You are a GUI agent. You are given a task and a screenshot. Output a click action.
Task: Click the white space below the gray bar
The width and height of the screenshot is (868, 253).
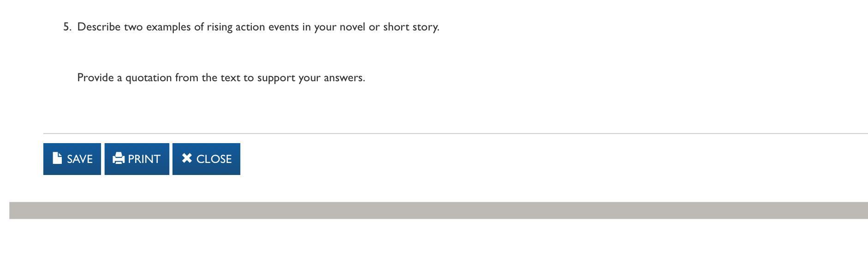(438, 236)
